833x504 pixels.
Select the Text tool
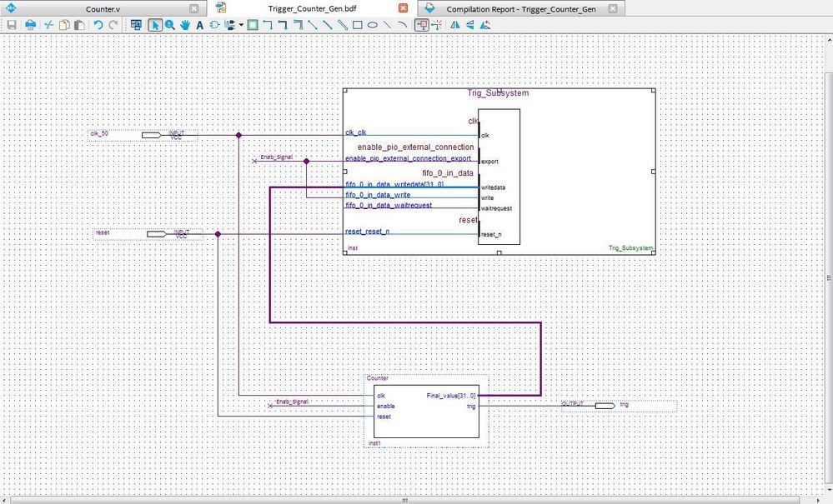click(199, 25)
